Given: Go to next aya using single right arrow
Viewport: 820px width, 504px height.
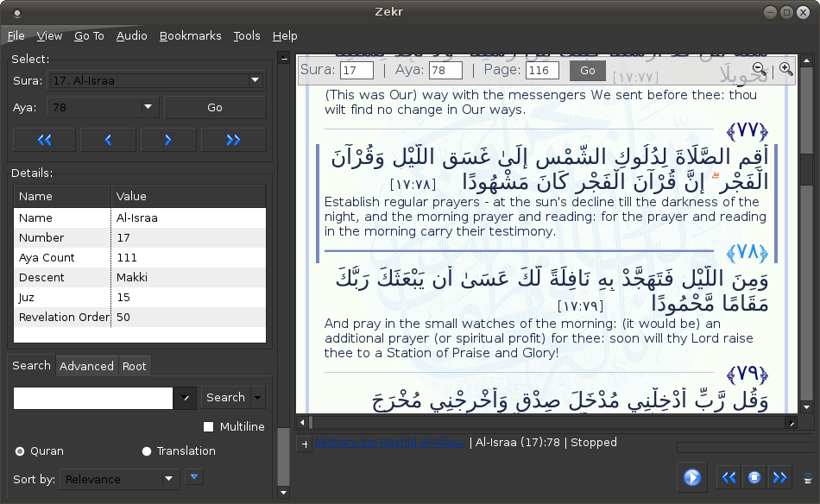Looking at the screenshot, I should [168, 140].
